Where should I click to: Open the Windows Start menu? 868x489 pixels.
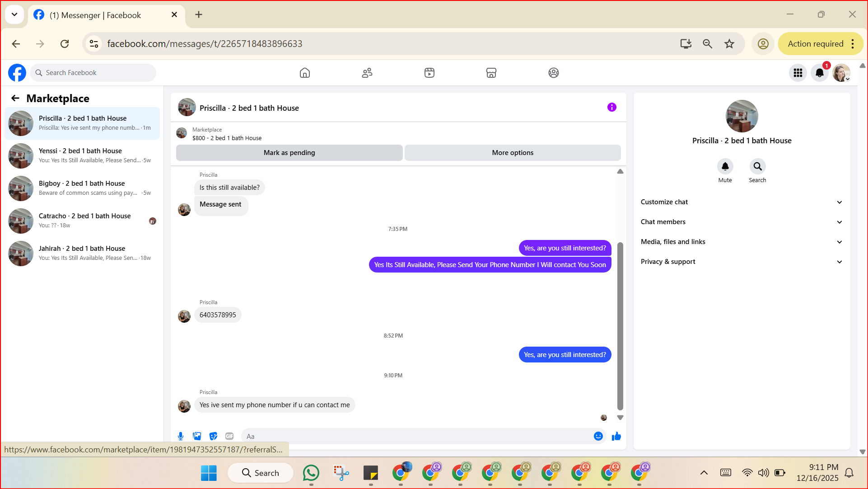209,473
